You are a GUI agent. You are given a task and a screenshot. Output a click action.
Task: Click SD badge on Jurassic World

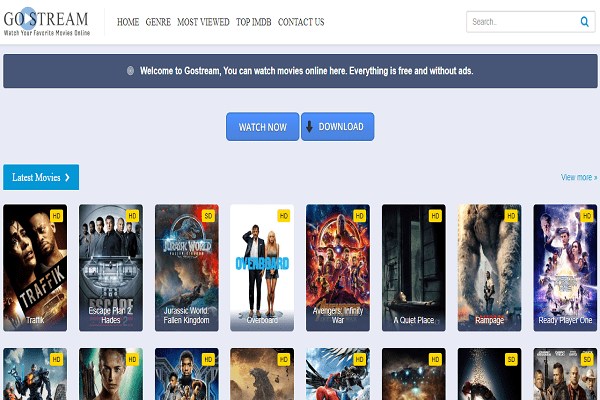(x=208, y=216)
